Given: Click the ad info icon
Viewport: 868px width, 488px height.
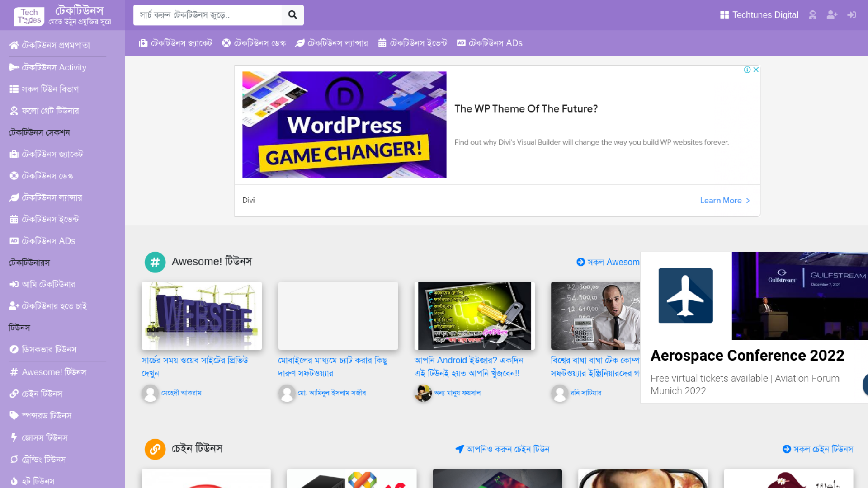Looking at the screenshot, I should [747, 70].
